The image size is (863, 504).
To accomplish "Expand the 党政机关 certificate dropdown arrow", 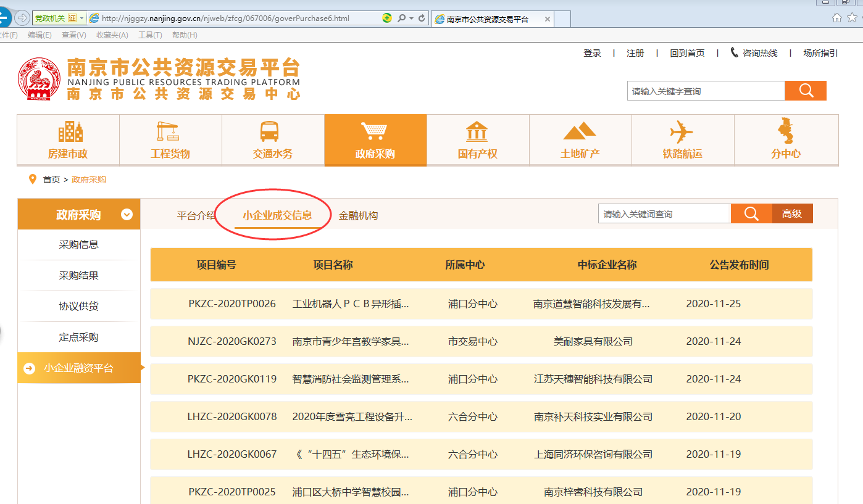I will (81, 19).
